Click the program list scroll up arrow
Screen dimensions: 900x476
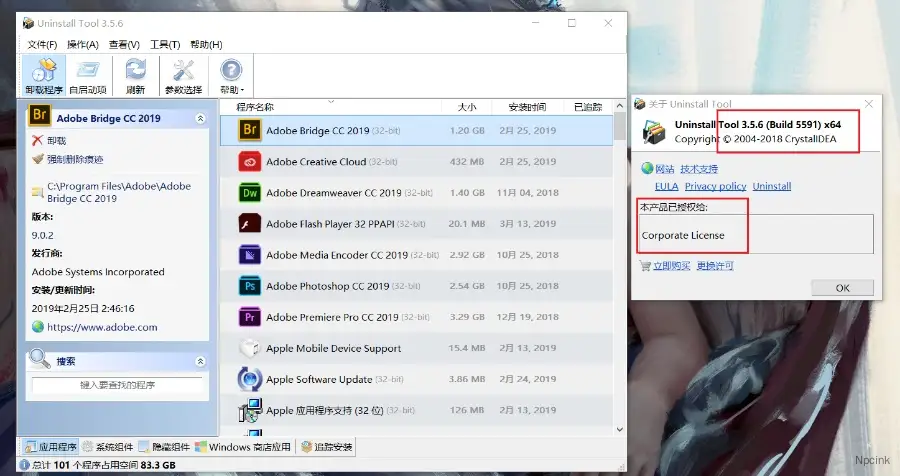(x=620, y=106)
